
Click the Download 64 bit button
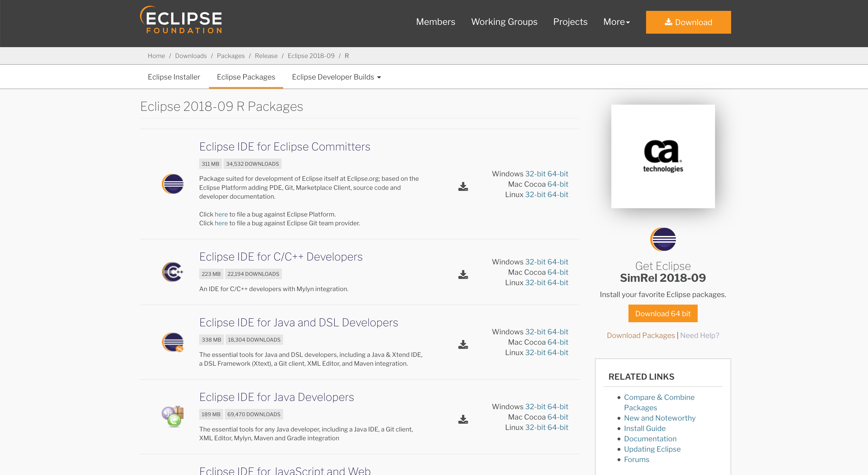(x=663, y=313)
